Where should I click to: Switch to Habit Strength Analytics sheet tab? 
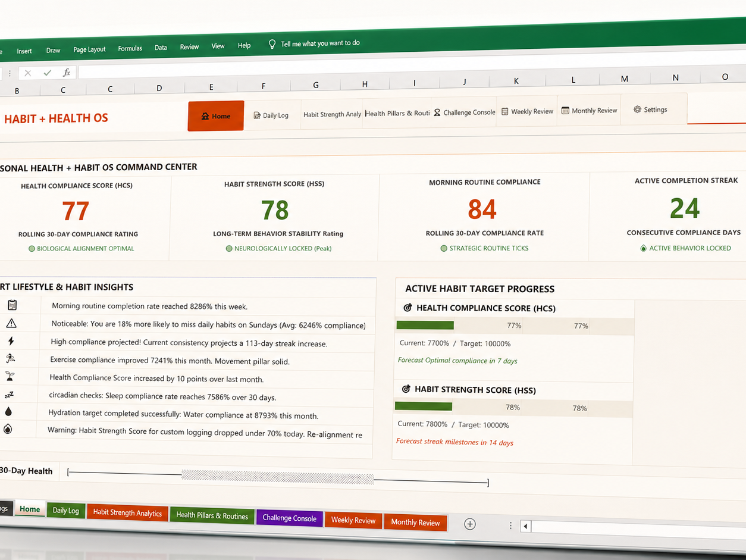[x=127, y=513]
